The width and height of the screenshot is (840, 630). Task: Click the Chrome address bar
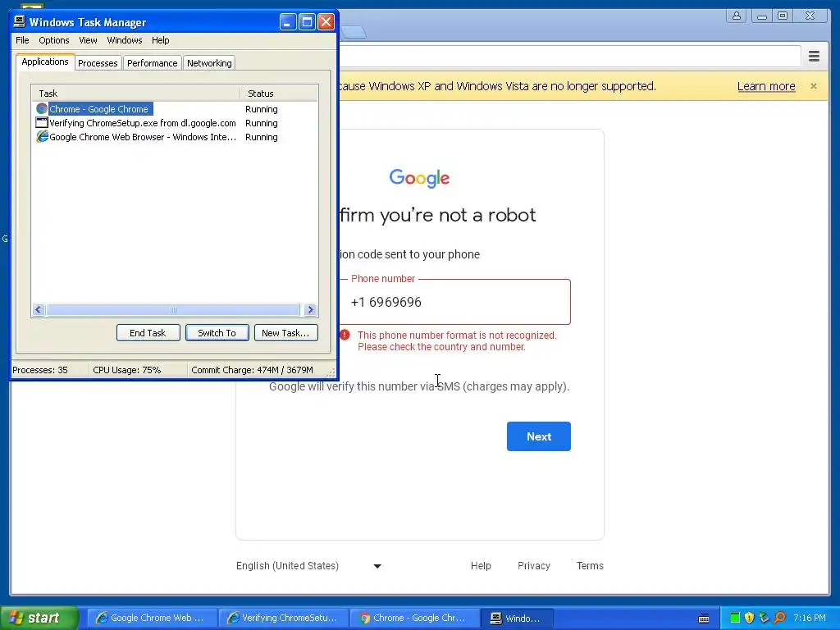pos(569,56)
